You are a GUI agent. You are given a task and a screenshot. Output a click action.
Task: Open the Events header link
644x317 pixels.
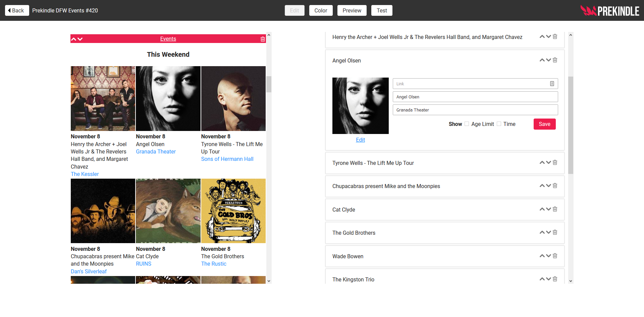[x=168, y=39]
